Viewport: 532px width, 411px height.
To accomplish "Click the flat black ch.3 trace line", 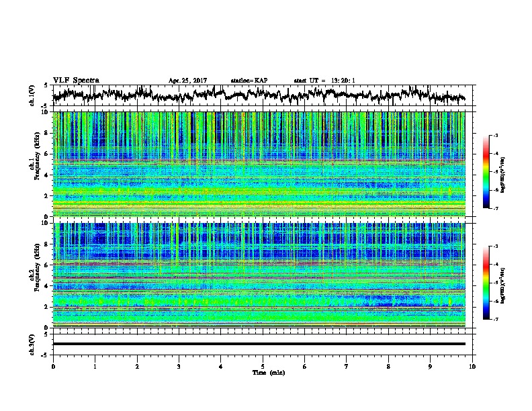I will tap(259, 344).
